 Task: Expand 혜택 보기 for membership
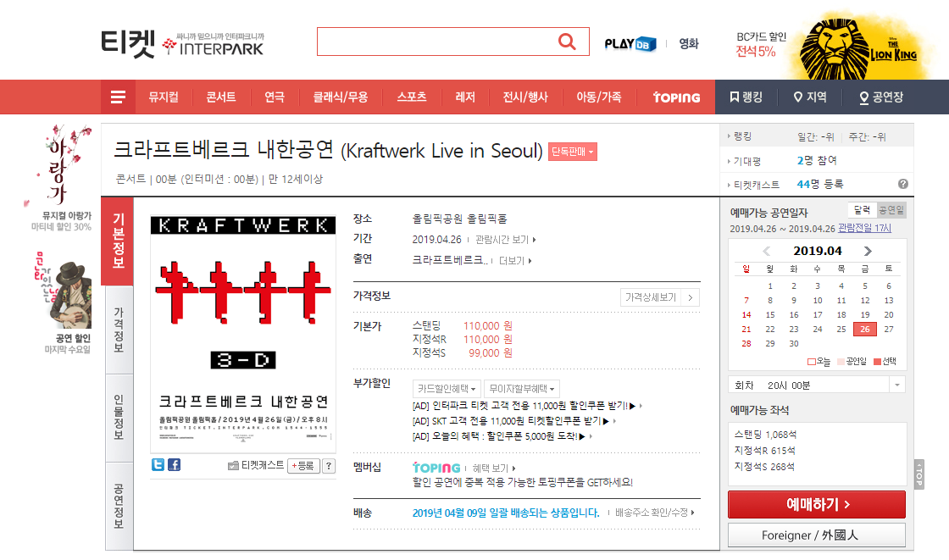[x=494, y=468]
